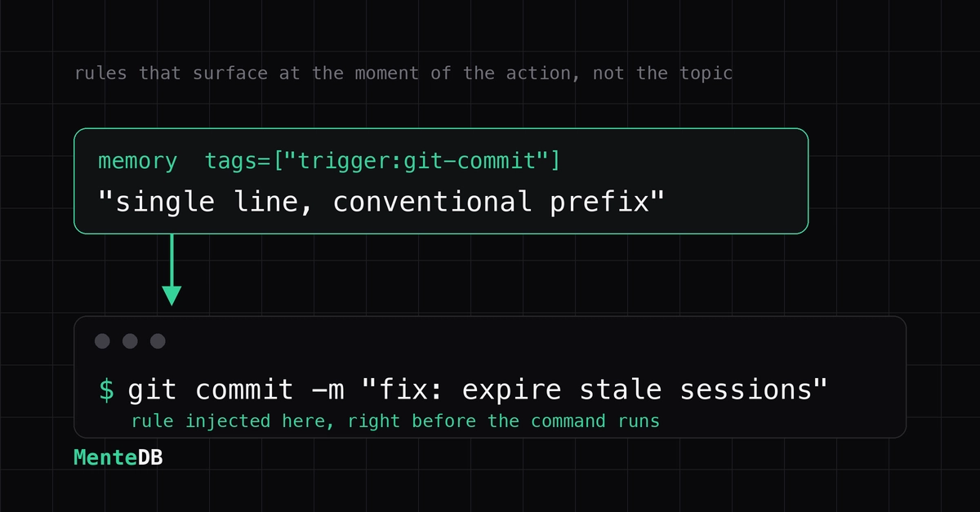The width and height of the screenshot is (980, 512).
Task: Click the middle terminal window dot
Action: [x=130, y=341]
